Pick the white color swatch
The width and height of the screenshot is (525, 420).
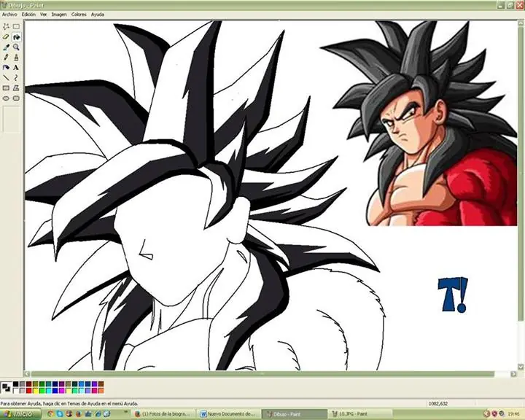(16, 391)
